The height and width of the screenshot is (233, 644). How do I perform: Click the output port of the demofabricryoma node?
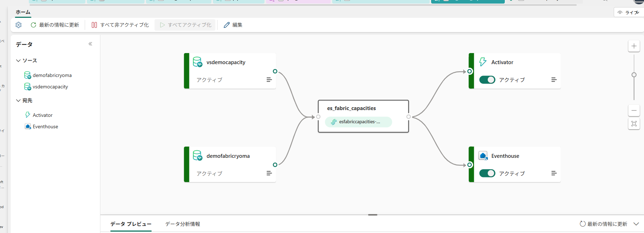(x=275, y=165)
